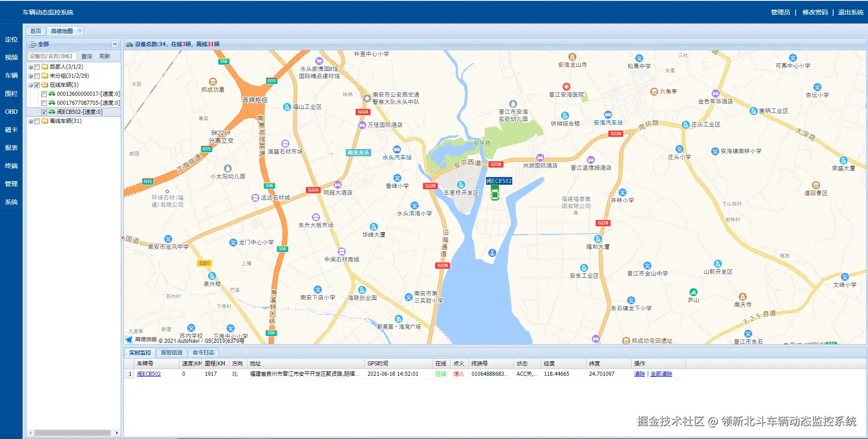Uncheck the 闽ECB502 vehicle checkbox

pyautogui.click(x=44, y=112)
